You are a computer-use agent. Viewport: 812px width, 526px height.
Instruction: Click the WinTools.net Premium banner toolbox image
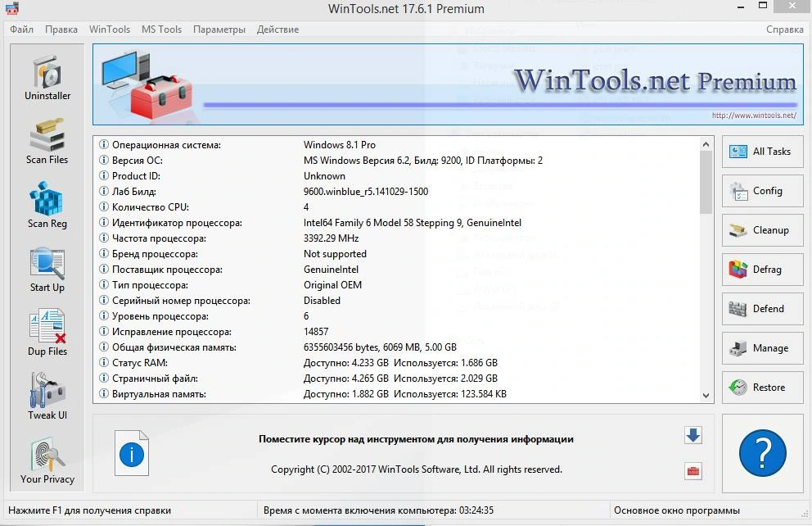coord(147,84)
